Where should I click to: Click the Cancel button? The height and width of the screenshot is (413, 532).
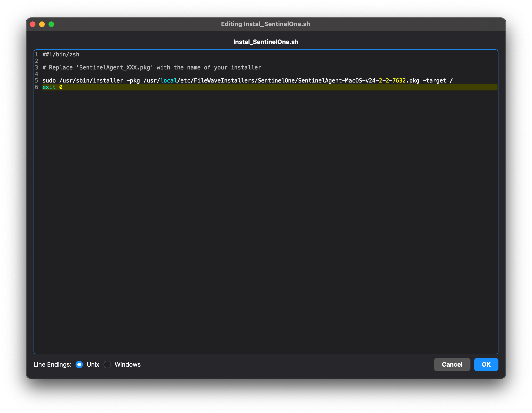[452, 365]
